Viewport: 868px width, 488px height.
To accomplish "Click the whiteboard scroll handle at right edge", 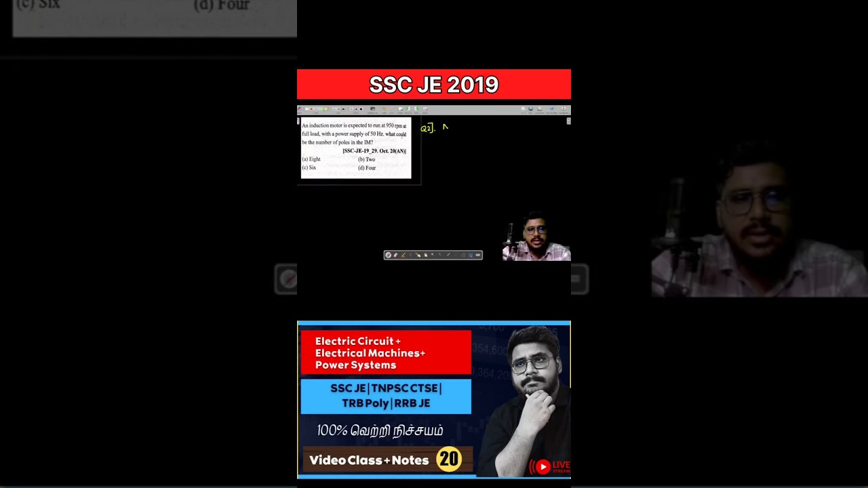I will 568,121.
